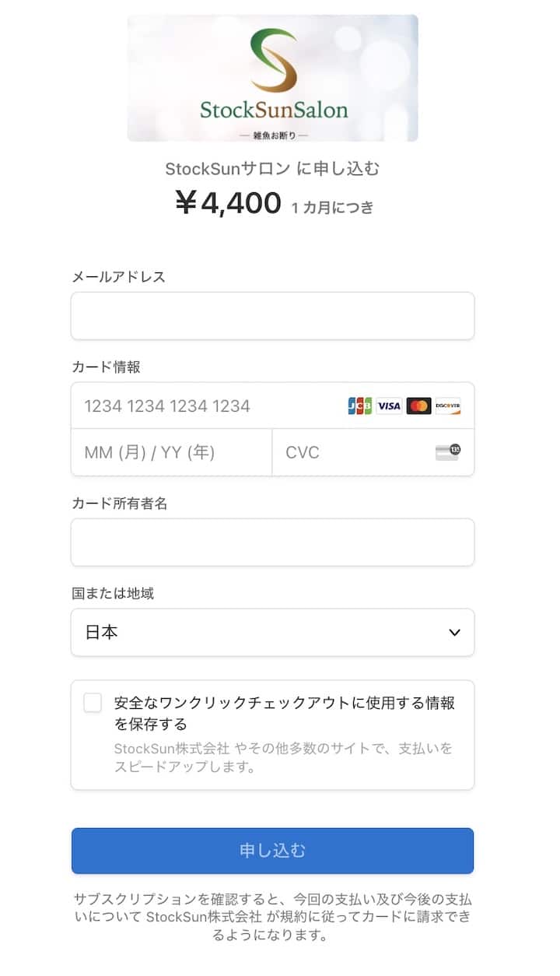Click the chevron arrow beside 日本
The height and width of the screenshot is (976, 560).
click(x=455, y=633)
